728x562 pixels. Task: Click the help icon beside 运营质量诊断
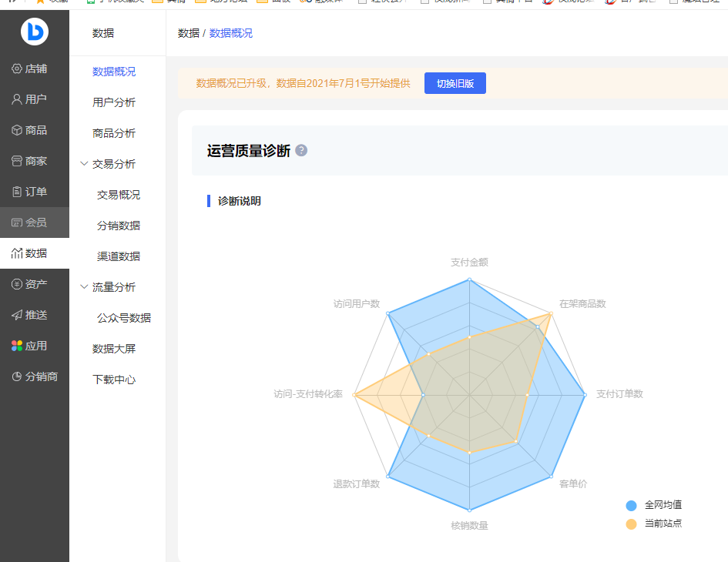(301, 150)
